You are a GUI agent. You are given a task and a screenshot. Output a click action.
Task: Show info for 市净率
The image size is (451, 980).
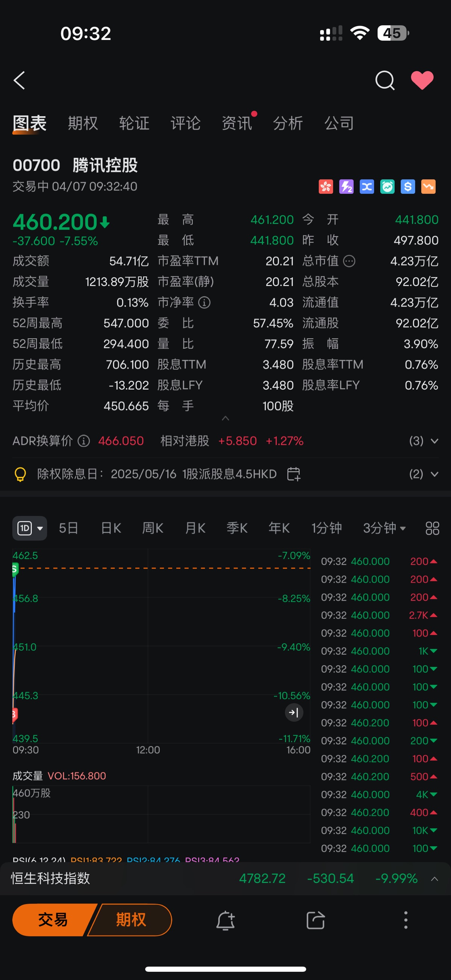click(204, 303)
